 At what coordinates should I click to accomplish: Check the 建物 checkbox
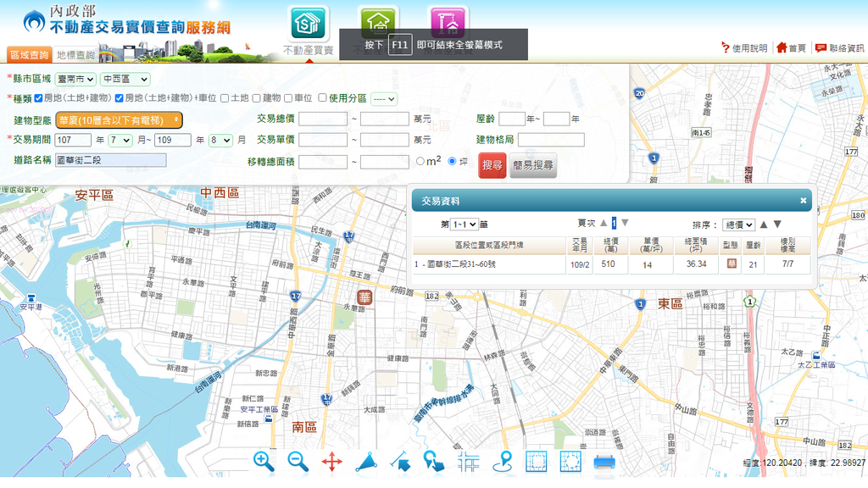256,98
